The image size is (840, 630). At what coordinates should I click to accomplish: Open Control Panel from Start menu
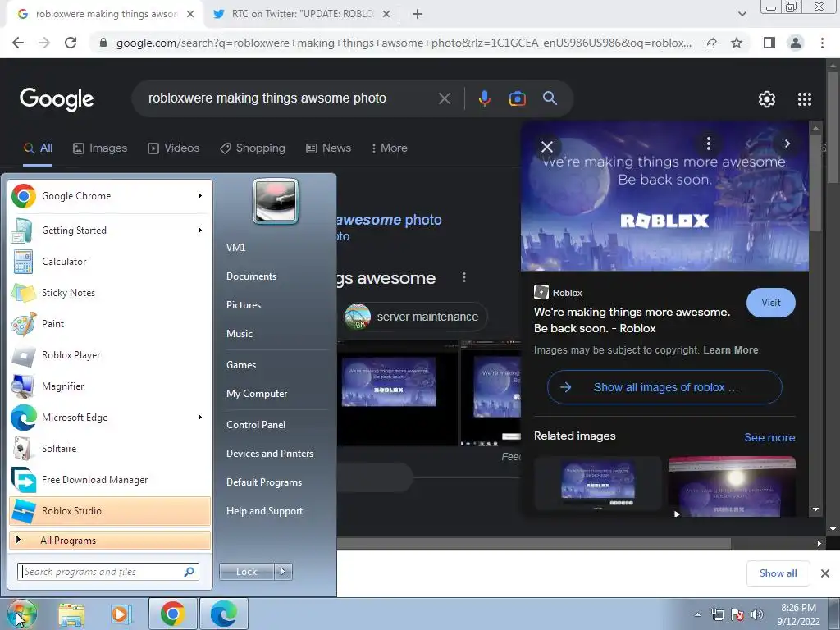256,425
